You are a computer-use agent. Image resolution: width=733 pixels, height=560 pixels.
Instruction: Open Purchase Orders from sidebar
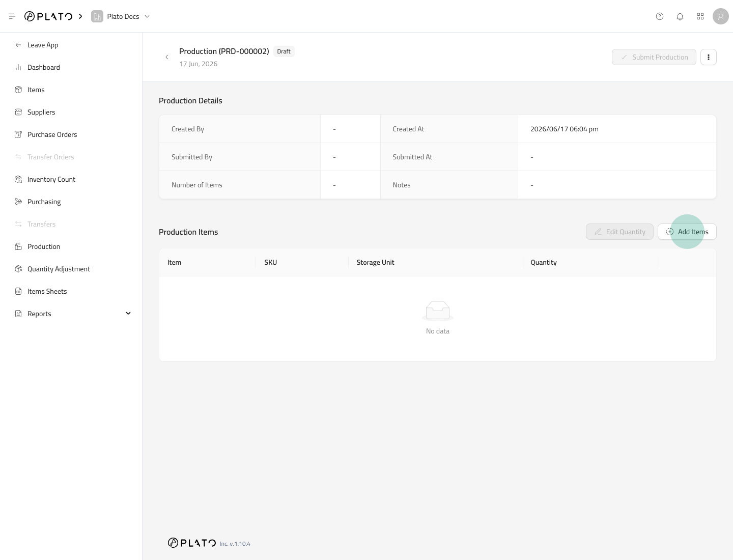52,134
